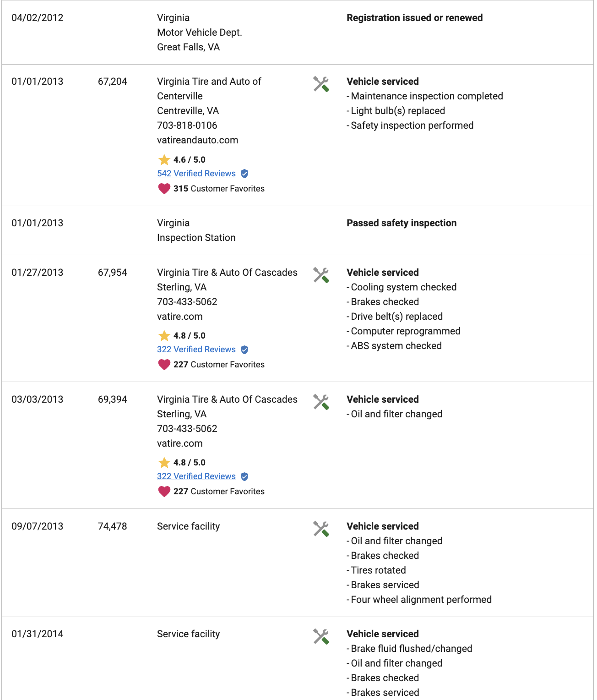597x700 pixels.
Task: Click shield badge in 03/03/2013 entry
Action: pos(244,476)
